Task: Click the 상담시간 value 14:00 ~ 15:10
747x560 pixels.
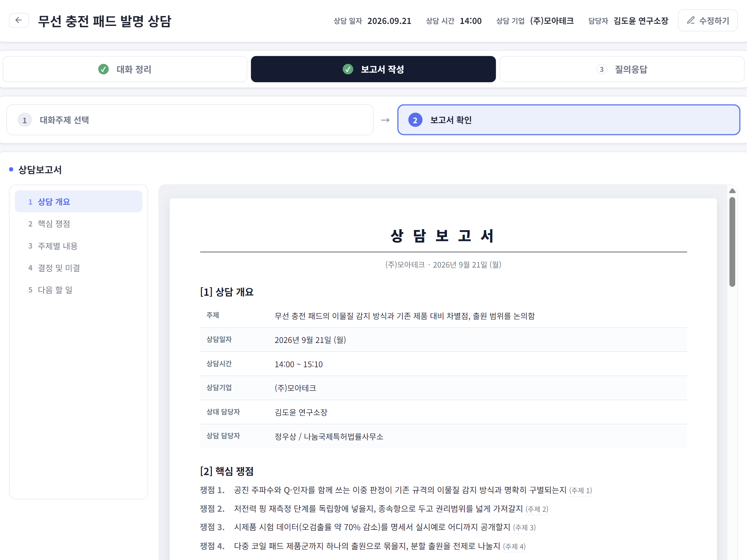Action: [x=298, y=364]
